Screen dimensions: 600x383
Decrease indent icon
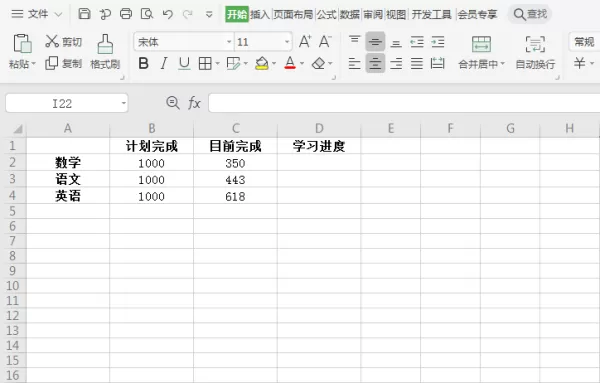click(417, 41)
